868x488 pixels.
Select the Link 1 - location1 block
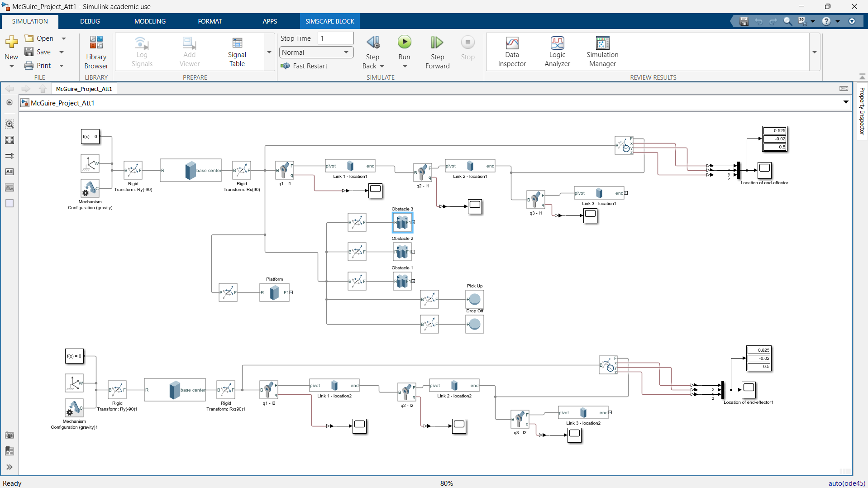coord(350,166)
